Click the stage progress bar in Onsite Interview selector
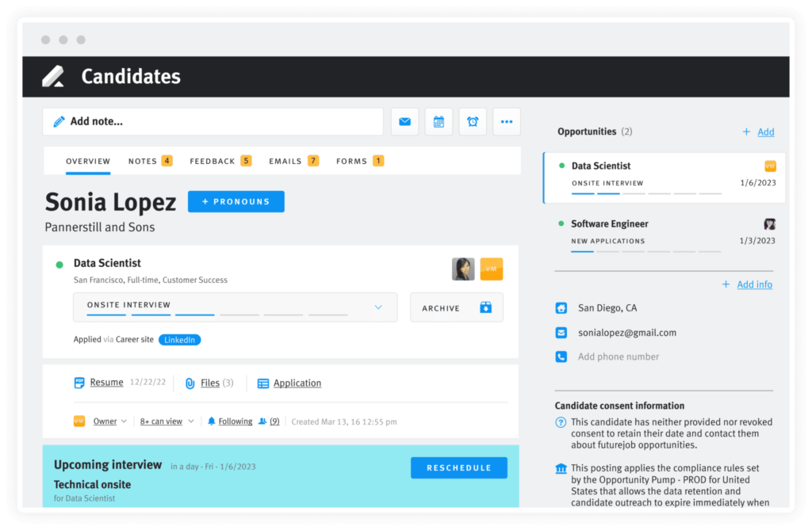Viewport: 812px width, 530px height. (x=217, y=315)
